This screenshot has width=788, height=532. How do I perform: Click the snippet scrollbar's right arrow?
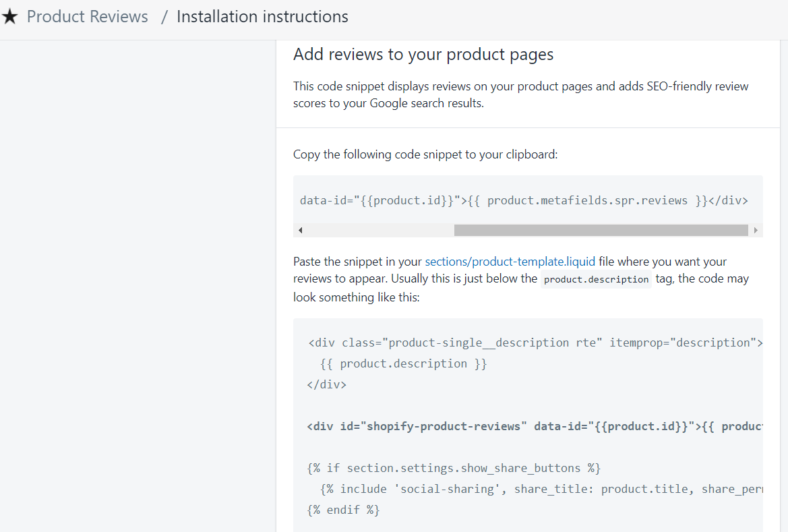tap(756, 231)
